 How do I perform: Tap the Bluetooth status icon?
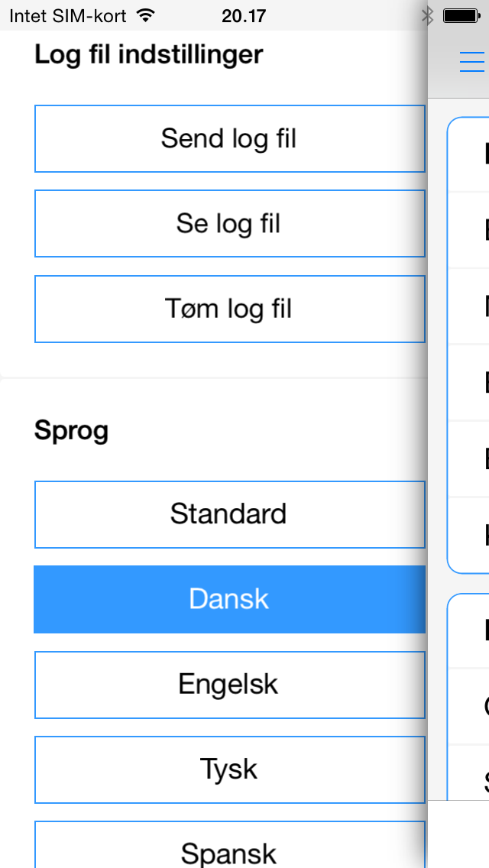click(427, 15)
